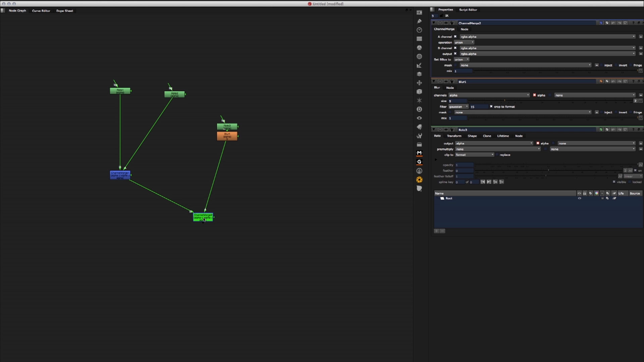The height and width of the screenshot is (362, 644).
Task: Open the Time nodes clock icon
Action: point(419,30)
